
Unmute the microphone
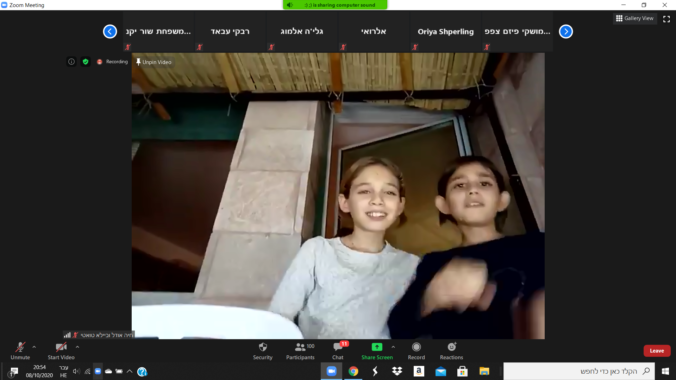[x=20, y=351]
